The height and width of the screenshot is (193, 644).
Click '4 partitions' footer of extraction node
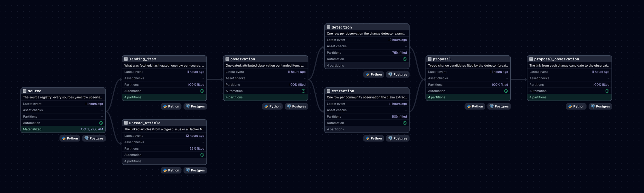(x=367, y=129)
